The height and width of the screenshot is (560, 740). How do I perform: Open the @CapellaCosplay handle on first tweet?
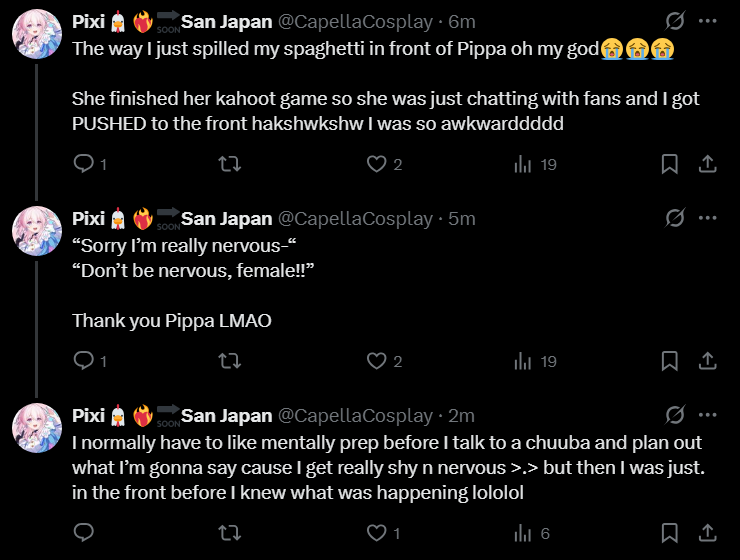(x=355, y=21)
